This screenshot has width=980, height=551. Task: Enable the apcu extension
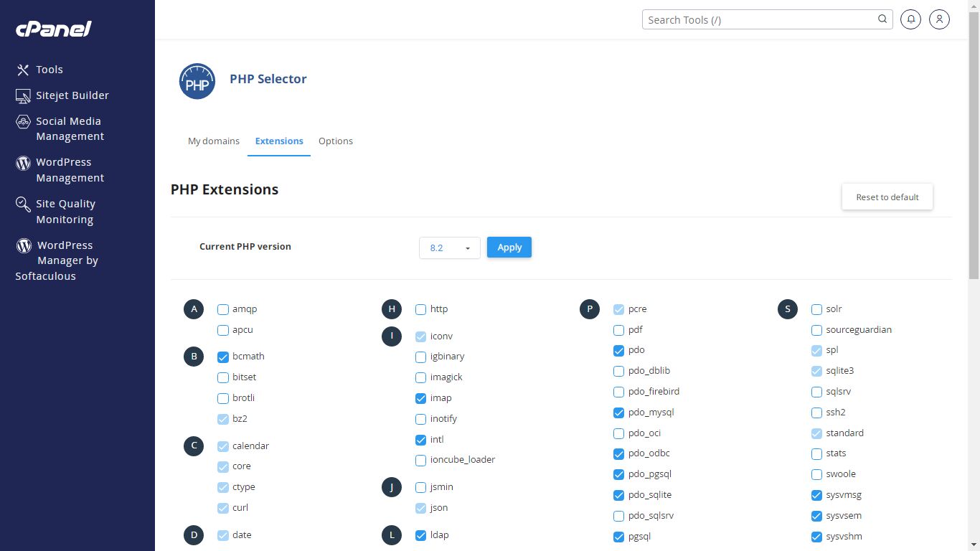click(223, 330)
